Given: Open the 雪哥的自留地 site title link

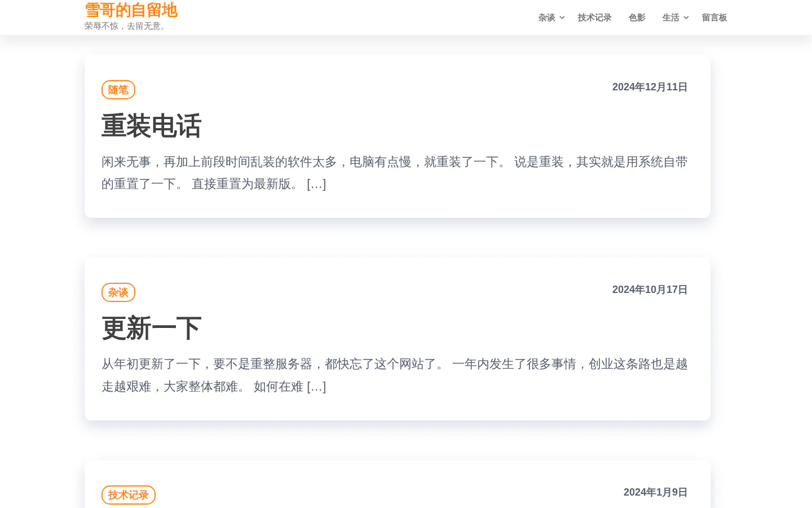Looking at the screenshot, I should click(x=131, y=10).
